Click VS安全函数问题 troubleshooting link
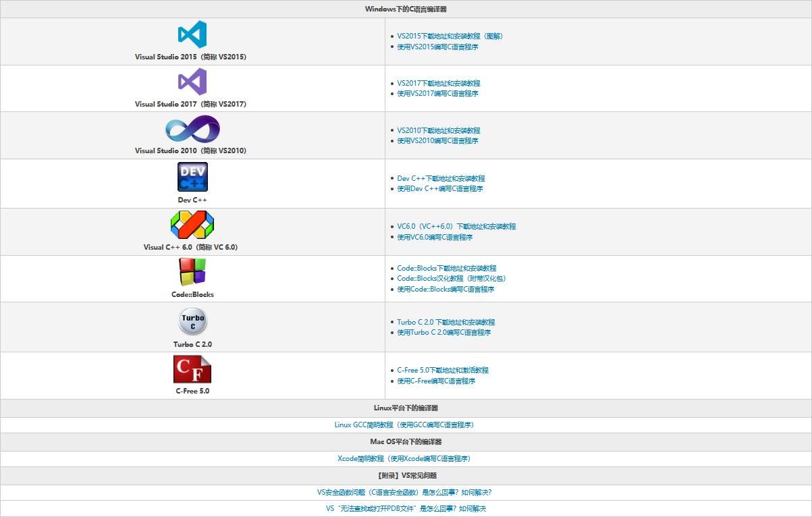Screen dimensions: 812x517 406,492
